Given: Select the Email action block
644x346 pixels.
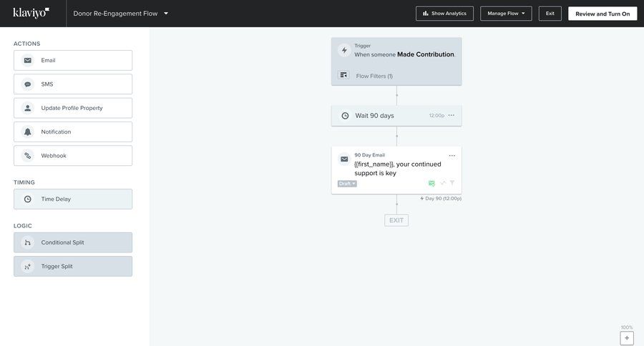Looking at the screenshot, I should tap(73, 60).
